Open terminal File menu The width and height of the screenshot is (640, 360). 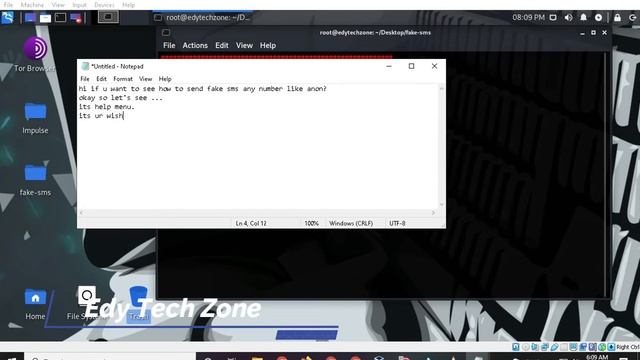coord(169,45)
